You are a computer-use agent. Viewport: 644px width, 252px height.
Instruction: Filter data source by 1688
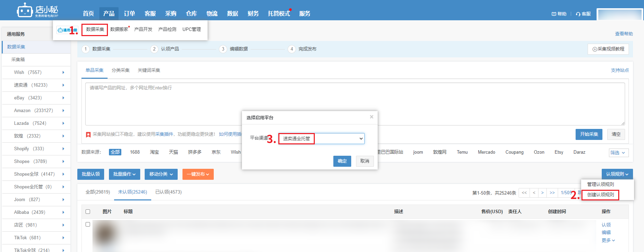tap(135, 152)
